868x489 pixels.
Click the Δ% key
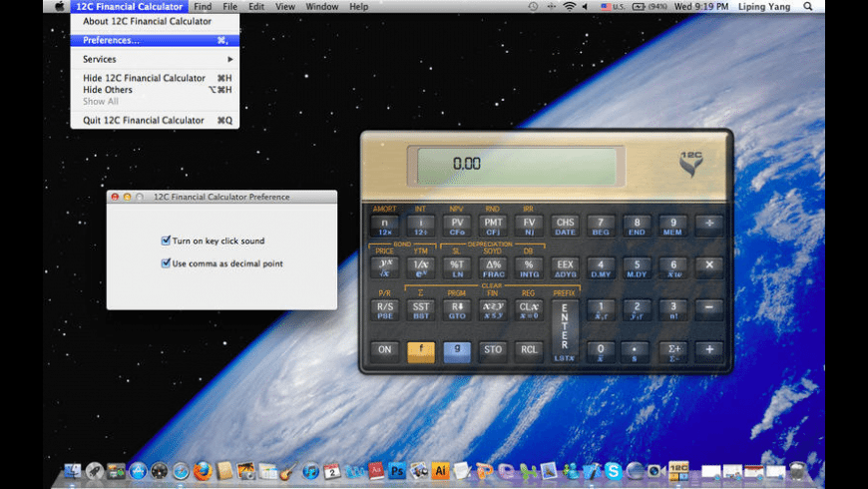click(493, 268)
